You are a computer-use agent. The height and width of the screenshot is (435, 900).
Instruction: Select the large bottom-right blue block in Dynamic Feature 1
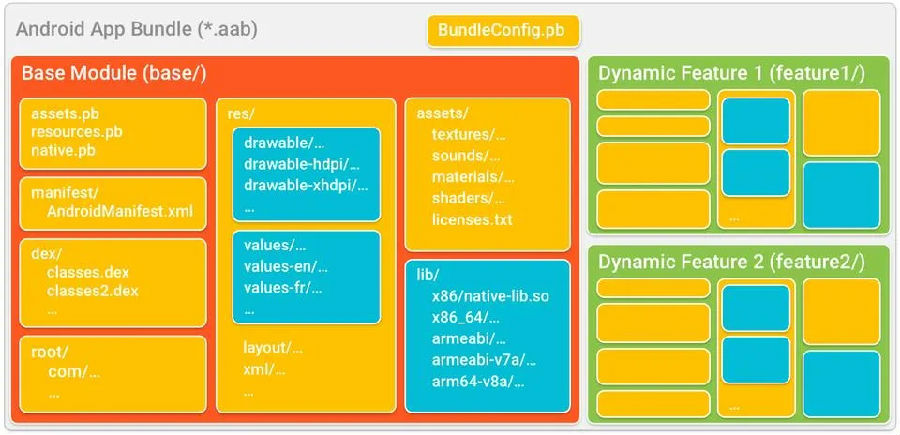(x=841, y=195)
